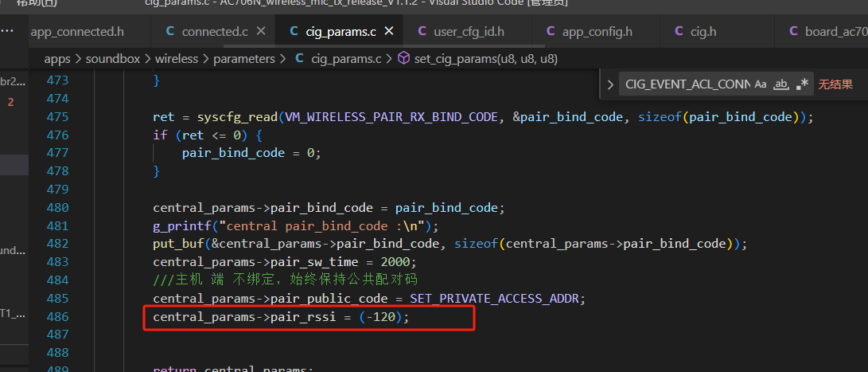Close the cig_params.c tab
Viewport: 868px width, 372px height.
[389, 31]
